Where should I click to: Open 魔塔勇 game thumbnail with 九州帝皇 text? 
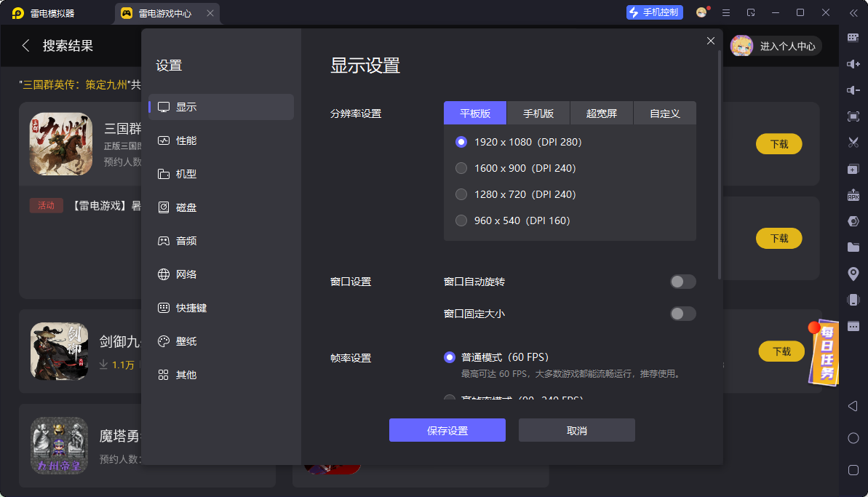coord(59,445)
